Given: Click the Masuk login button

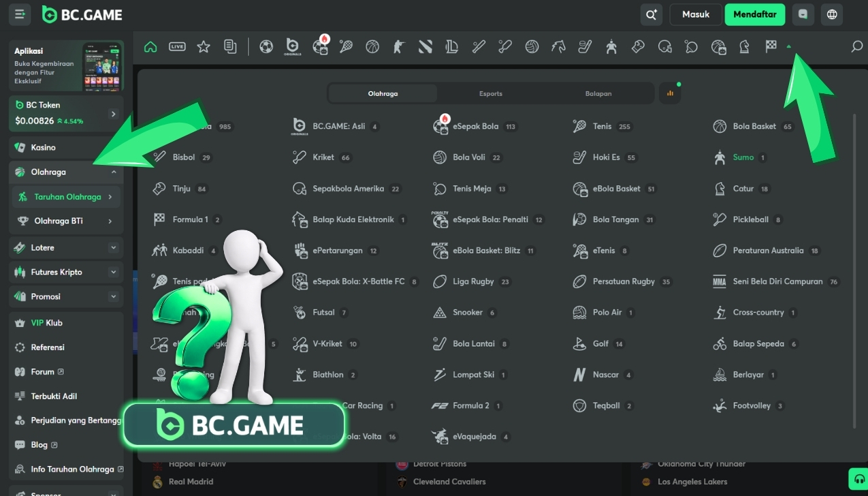Looking at the screenshot, I should point(696,14).
